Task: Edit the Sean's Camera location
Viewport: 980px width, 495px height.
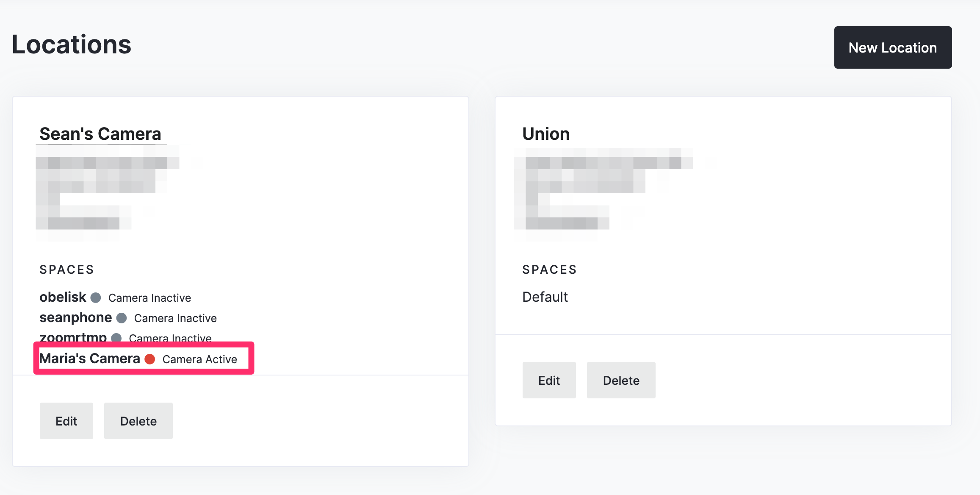Action: [x=66, y=421]
